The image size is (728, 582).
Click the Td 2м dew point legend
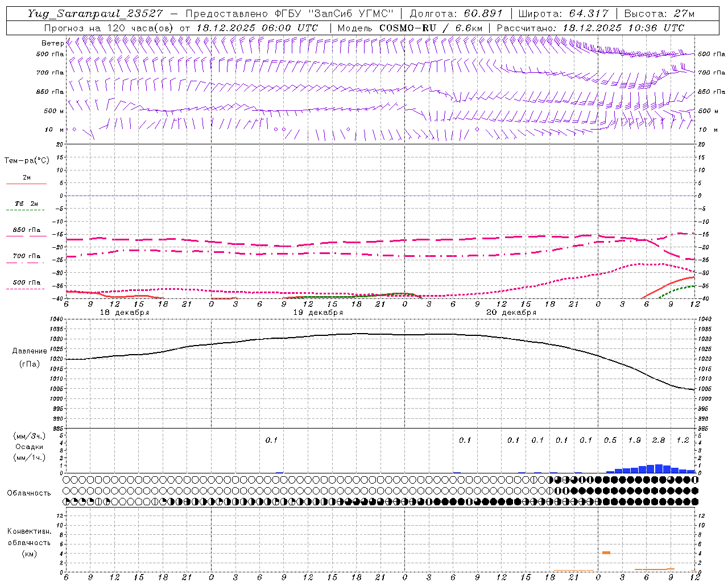[x=26, y=204]
